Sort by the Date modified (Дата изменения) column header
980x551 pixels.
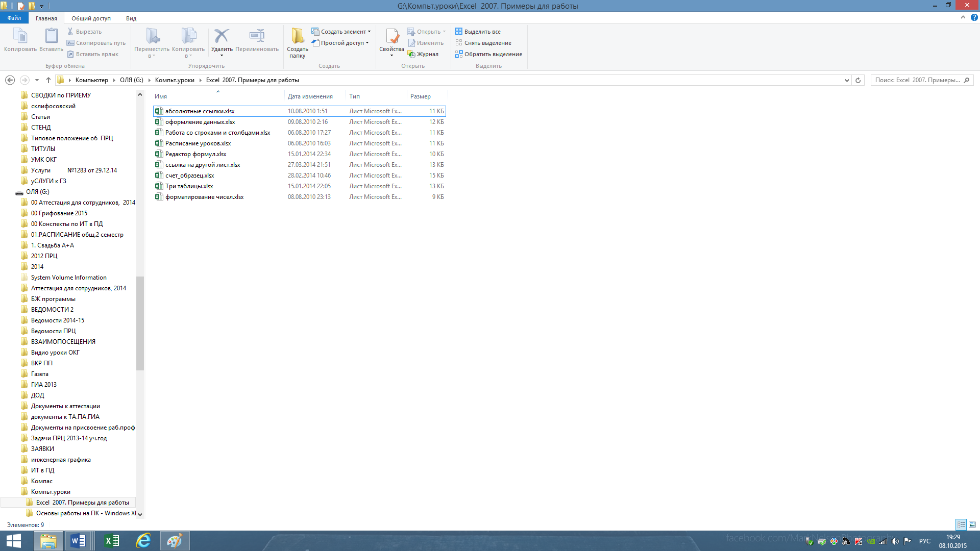[x=315, y=96]
